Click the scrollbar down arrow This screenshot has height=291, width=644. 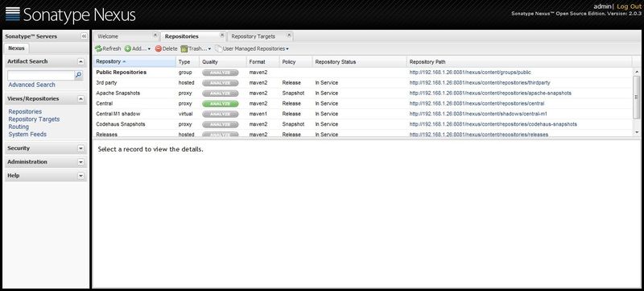click(637, 132)
